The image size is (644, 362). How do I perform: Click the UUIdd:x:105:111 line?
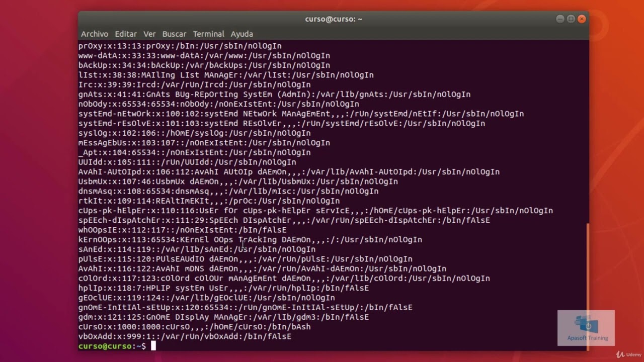pyautogui.click(x=187, y=162)
